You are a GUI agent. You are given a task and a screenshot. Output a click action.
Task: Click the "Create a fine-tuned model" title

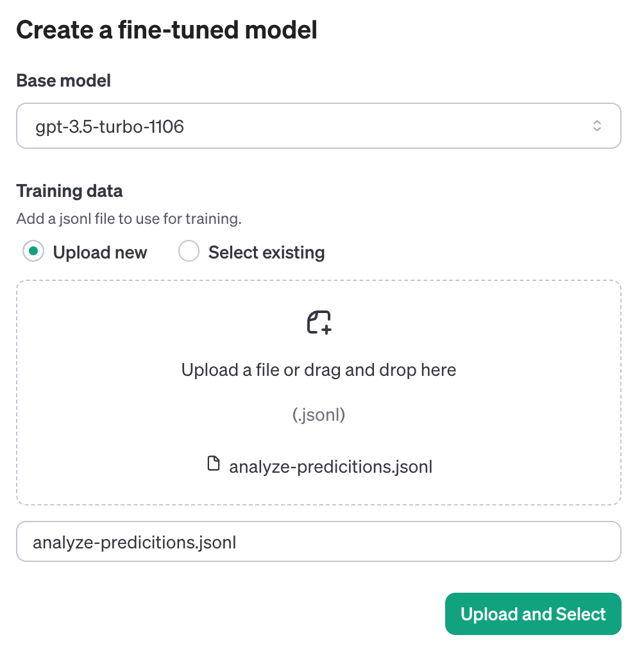pyautogui.click(x=167, y=30)
